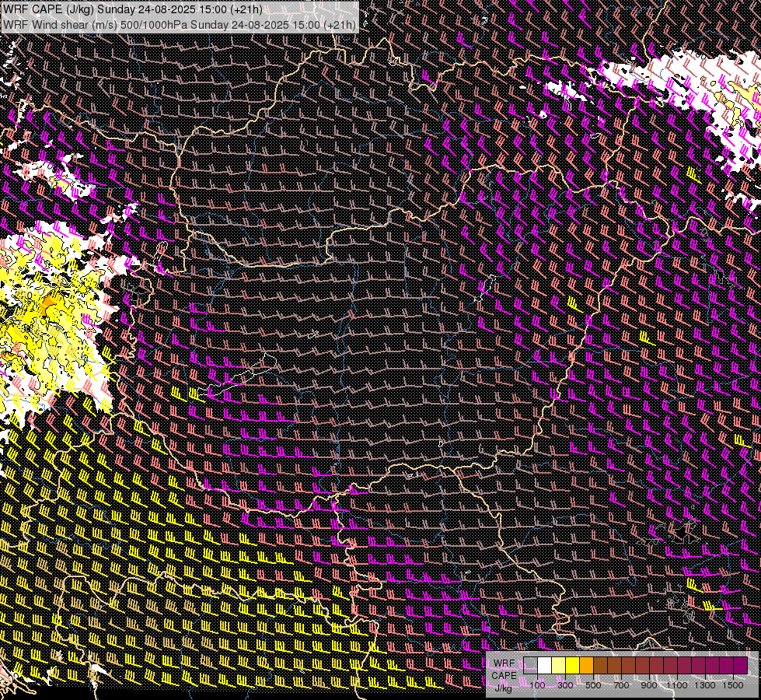The height and width of the screenshot is (700, 761).
Task: Choose the orange legend swatch
Action: pos(586,665)
